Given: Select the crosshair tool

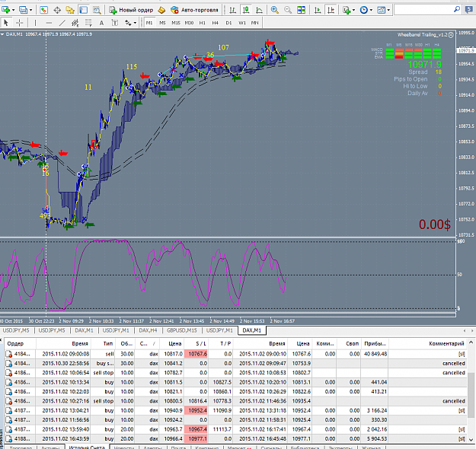Looking at the screenshot, I should coord(20,23).
